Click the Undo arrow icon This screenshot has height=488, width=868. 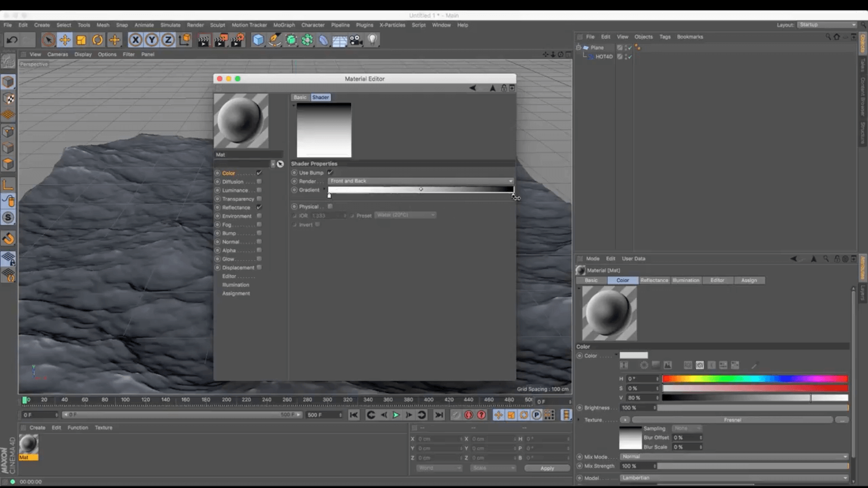coord(12,40)
